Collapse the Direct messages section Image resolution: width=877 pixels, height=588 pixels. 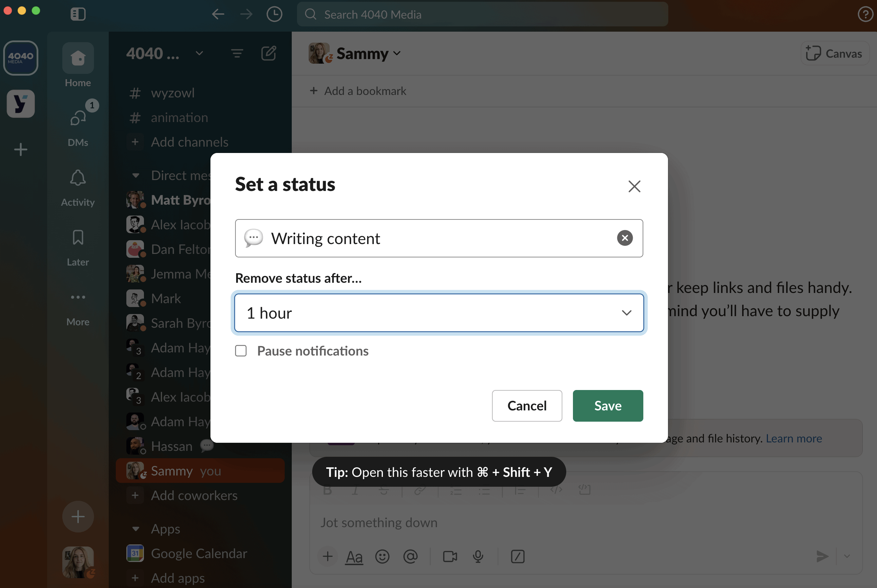click(136, 175)
